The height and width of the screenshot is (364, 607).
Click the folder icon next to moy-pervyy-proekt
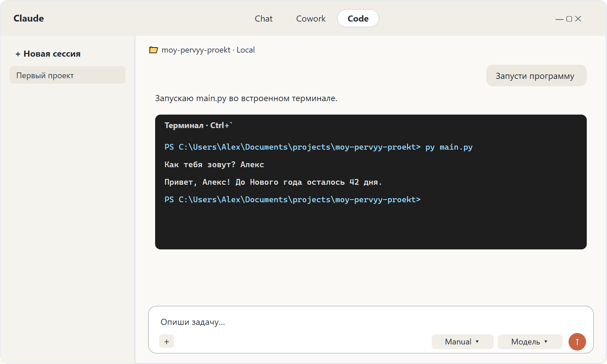click(153, 50)
